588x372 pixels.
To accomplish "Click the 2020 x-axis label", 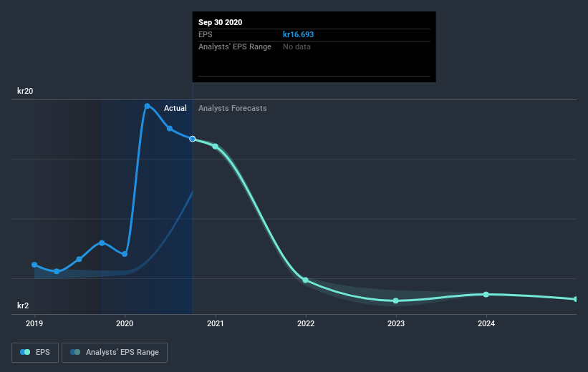I will tap(125, 323).
